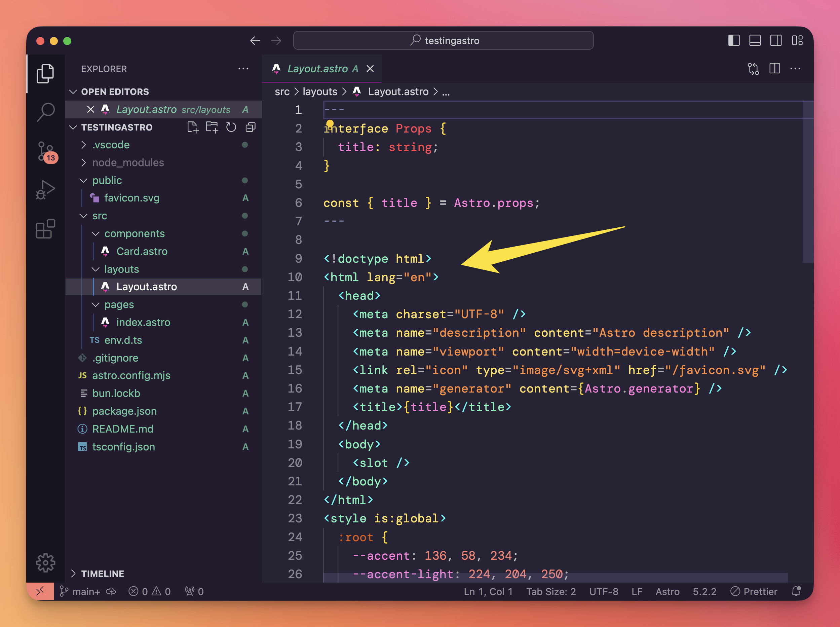Click Prettier in the status bar

click(754, 591)
